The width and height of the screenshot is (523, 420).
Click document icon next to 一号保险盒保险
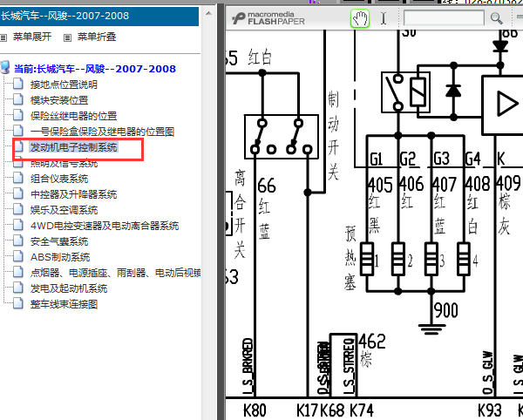18,131
